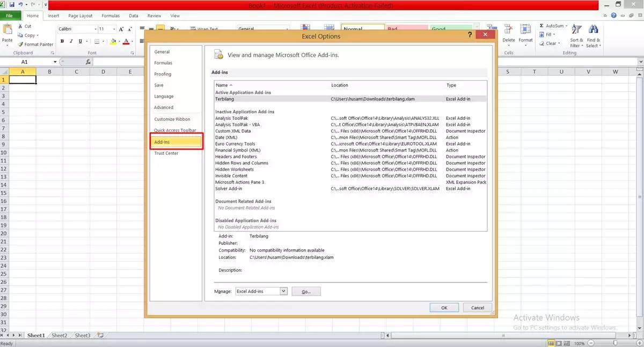644x347 pixels.
Task: Click the Cut scissors icon
Action: pos(20,26)
